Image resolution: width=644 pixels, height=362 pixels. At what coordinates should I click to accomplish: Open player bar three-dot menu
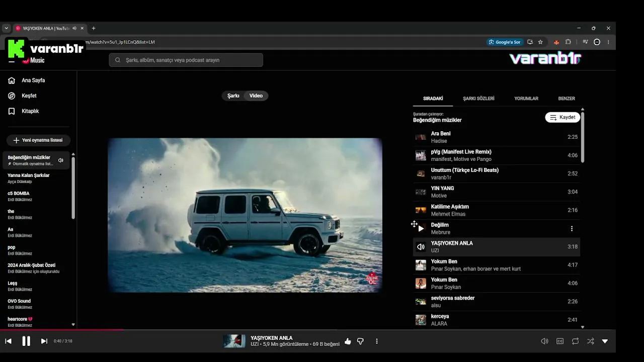[377, 341]
